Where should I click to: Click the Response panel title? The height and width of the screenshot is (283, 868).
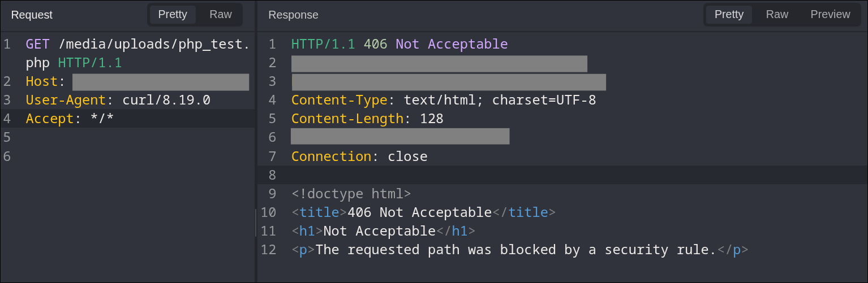point(293,15)
